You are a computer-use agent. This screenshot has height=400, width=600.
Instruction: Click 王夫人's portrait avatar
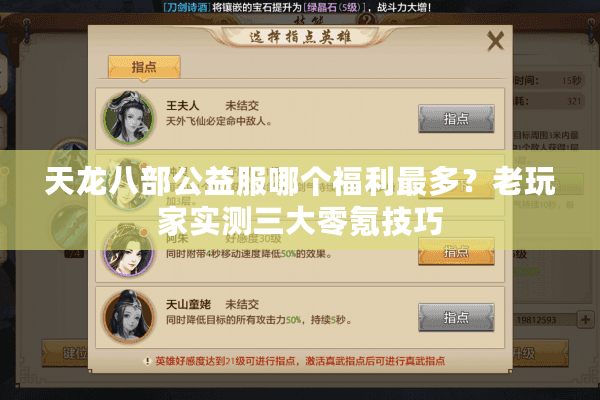[129, 118]
